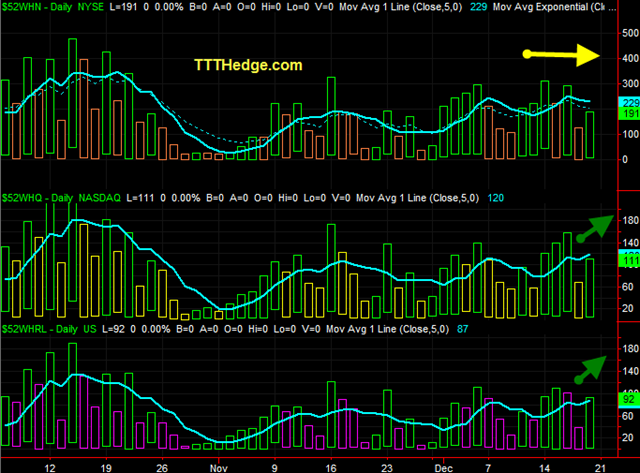Click the 500 level on NYSE price scale
The width and height of the screenshot is (640, 473).
631,33
